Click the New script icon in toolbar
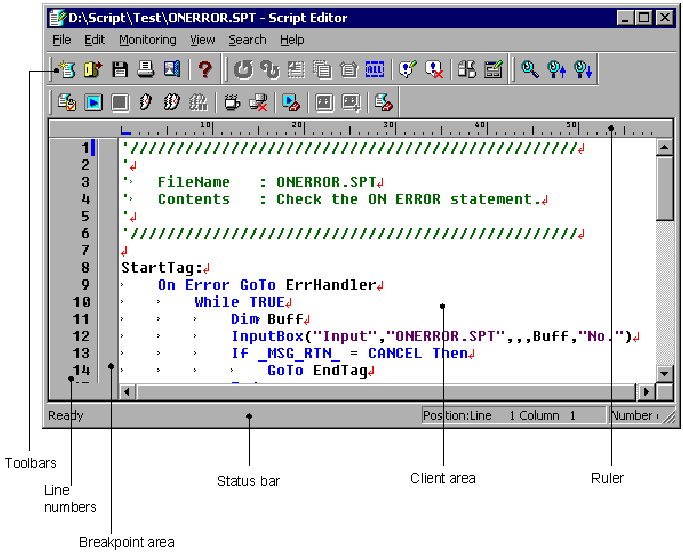 68,69
